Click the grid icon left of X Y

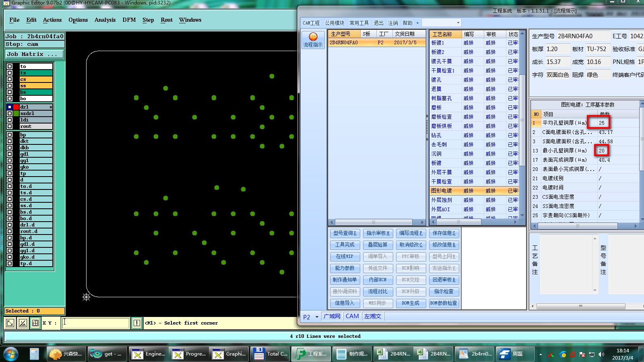(x=35, y=323)
